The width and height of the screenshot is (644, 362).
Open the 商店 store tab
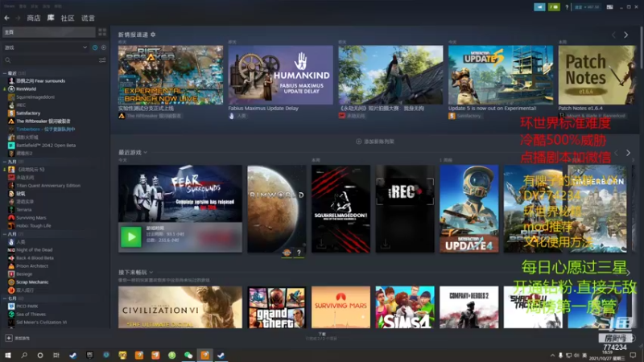pyautogui.click(x=34, y=18)
